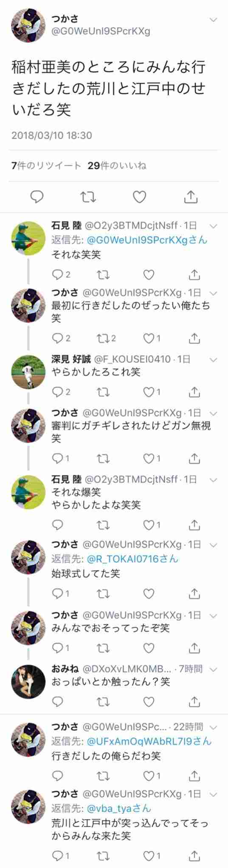Expand options on the おみね tweet
Image resolution: width=228 pixels, height=868 pixels.
tap(214, 669)
